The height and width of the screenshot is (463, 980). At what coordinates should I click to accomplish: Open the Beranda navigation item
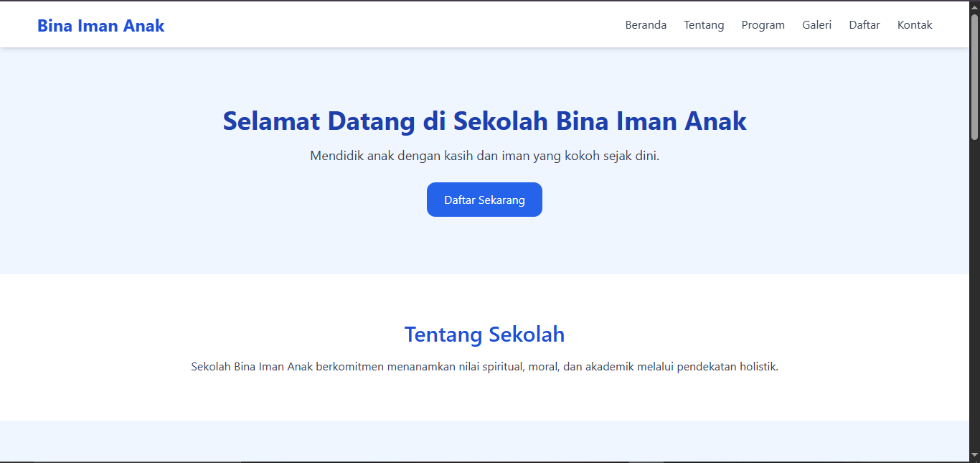tap(645, 24)
